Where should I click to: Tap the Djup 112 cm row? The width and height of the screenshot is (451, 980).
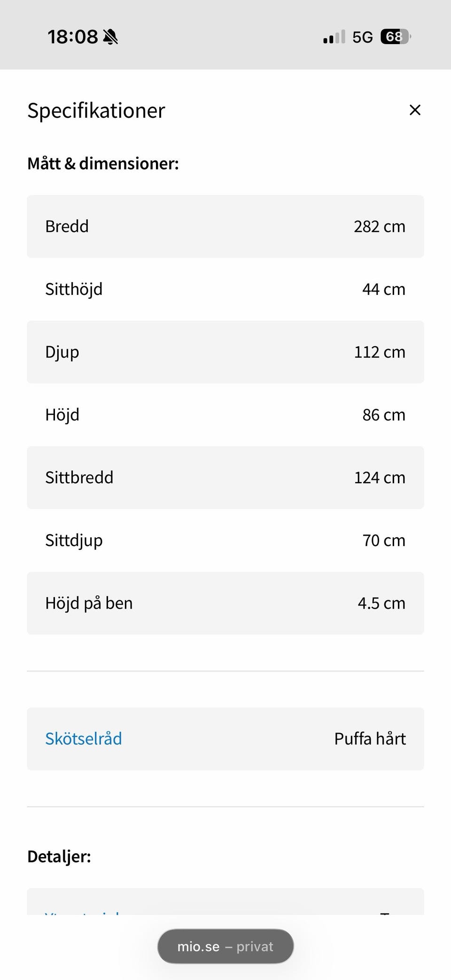(x=225, y=352)
